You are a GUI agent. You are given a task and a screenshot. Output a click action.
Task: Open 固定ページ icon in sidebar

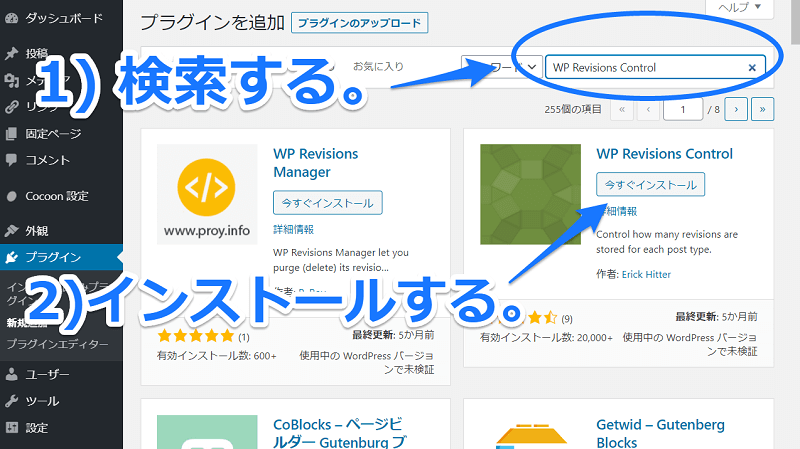[11, 134]
